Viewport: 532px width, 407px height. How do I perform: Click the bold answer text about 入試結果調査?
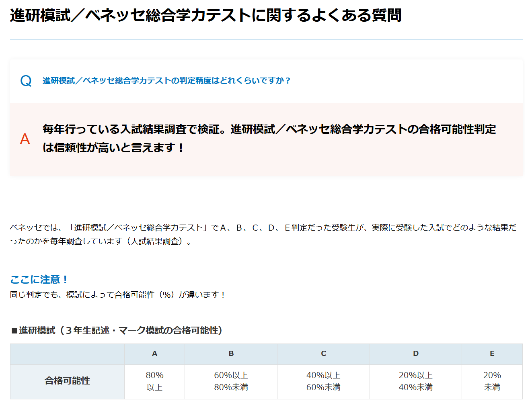point(269,138)
